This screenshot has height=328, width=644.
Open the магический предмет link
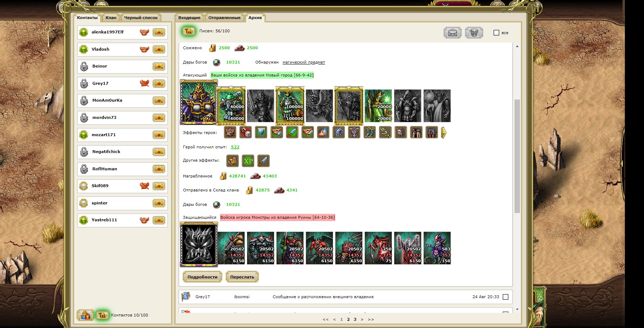click(304, 62)
